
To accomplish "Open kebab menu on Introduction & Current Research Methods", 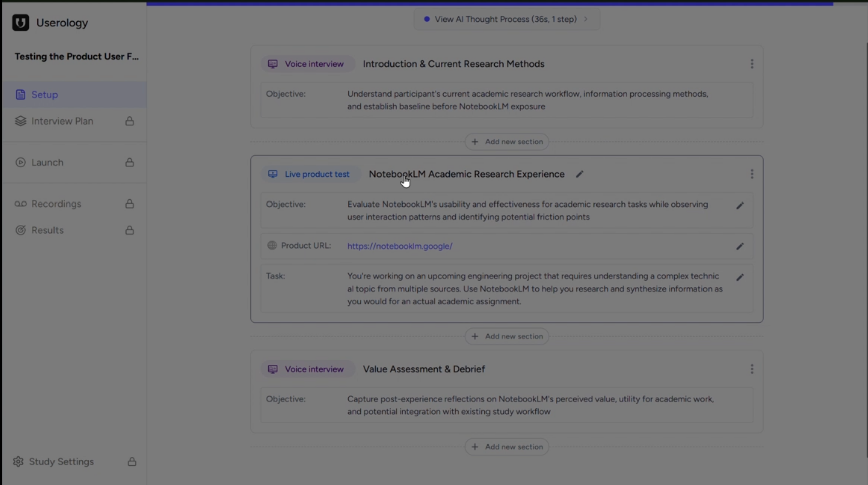I will click(x=752, y=64).
